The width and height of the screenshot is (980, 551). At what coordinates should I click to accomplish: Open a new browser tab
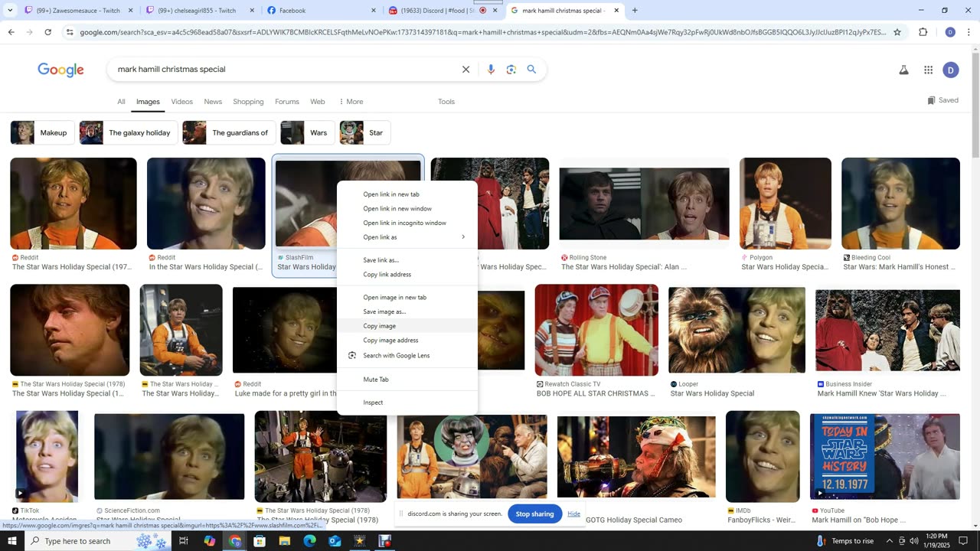point(635,11)
